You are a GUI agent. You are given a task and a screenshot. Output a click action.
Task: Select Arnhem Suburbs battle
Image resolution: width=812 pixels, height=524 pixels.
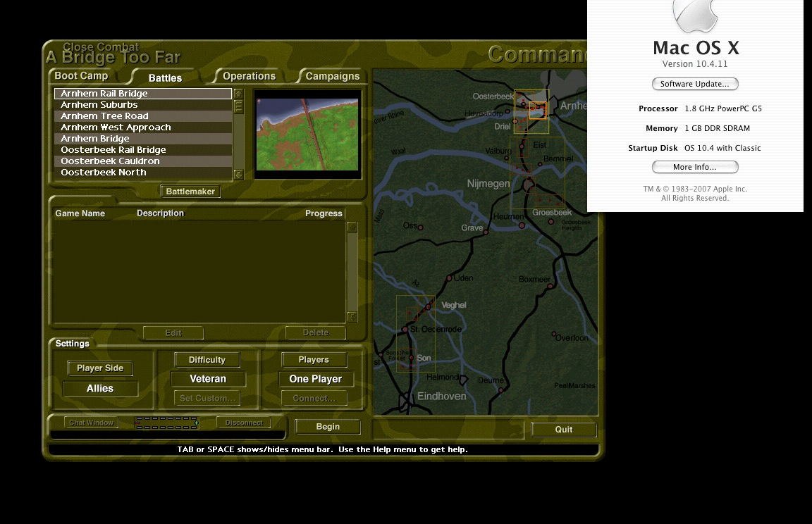[143, 105]
